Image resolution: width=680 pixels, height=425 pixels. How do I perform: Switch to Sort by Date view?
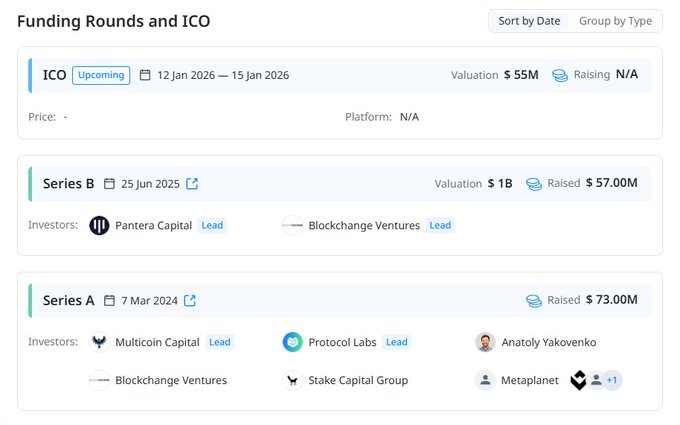(x=530, y=21)
